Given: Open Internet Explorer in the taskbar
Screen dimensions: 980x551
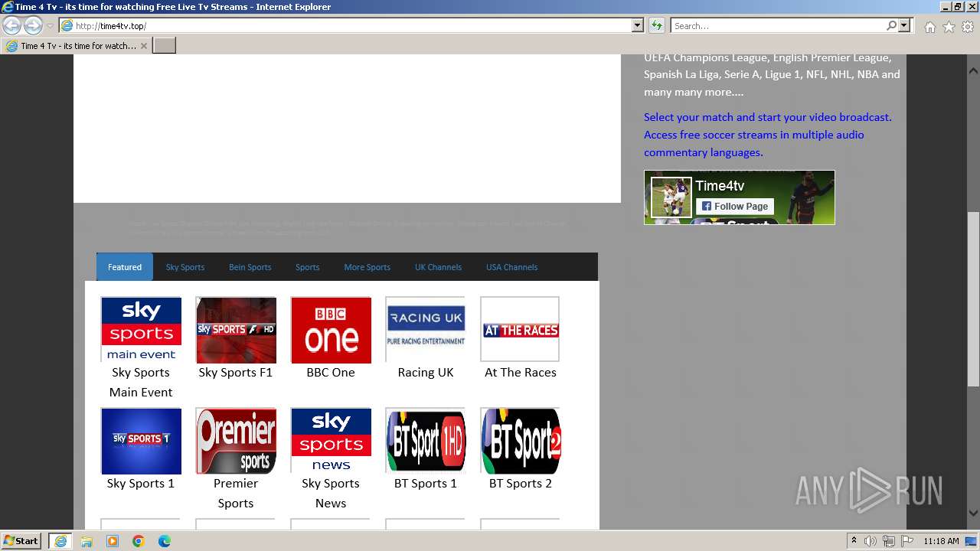Looking at the screenshot, I should (60, 541).
